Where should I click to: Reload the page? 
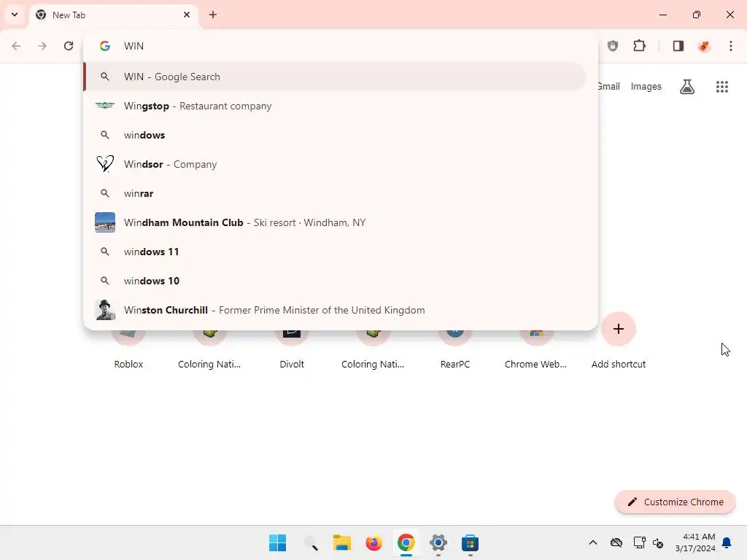[x=69, y=46]
